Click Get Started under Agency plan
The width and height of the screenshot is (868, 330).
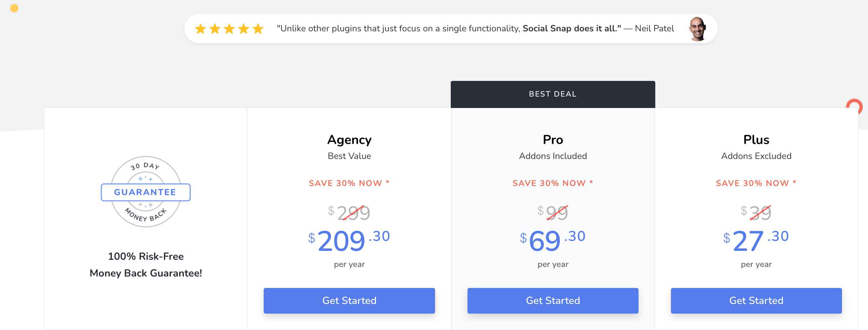tap(349, 300)
